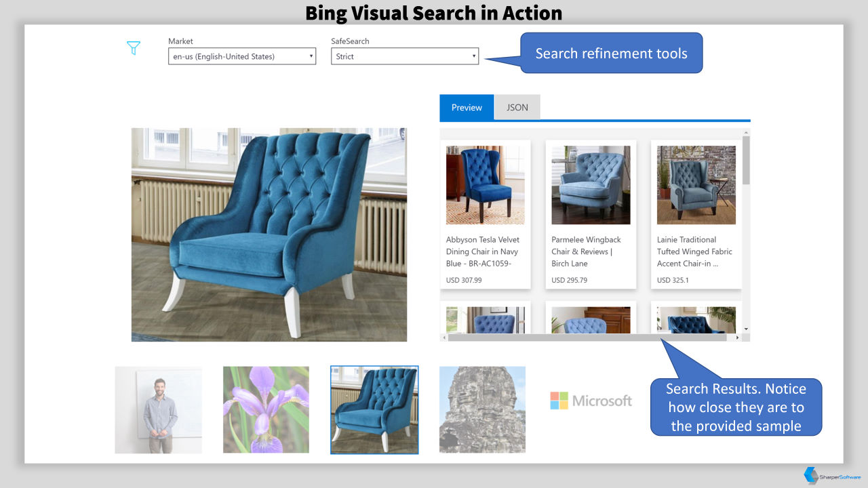Screen dimensions: 868x488
Task: Open the Parmelee Wingback Chair result image
Action: click(x=591, y=185)
